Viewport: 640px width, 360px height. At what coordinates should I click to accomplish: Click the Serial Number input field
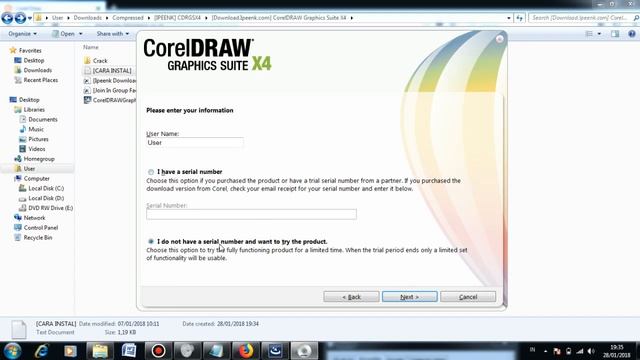pos(251,214)
